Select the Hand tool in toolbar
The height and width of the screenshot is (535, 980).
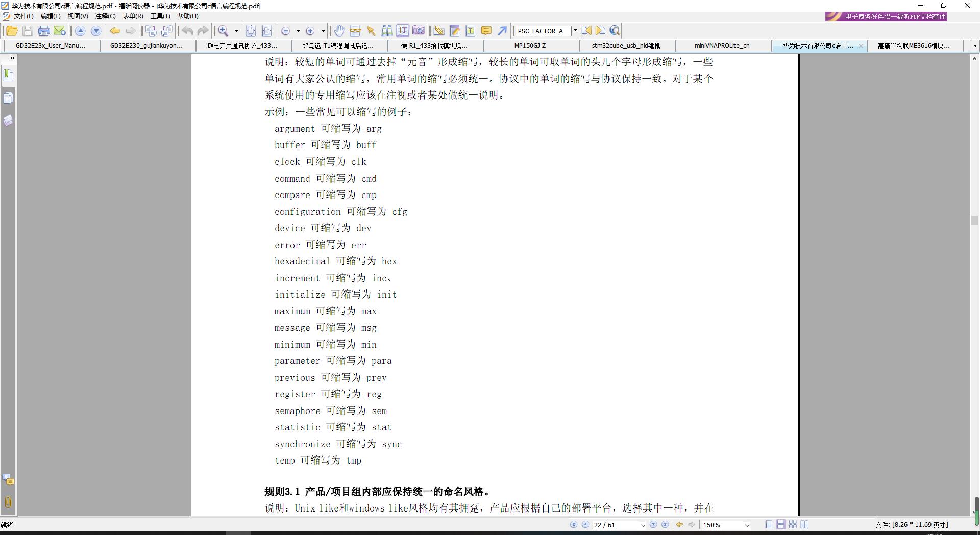[x=339, y=31]
